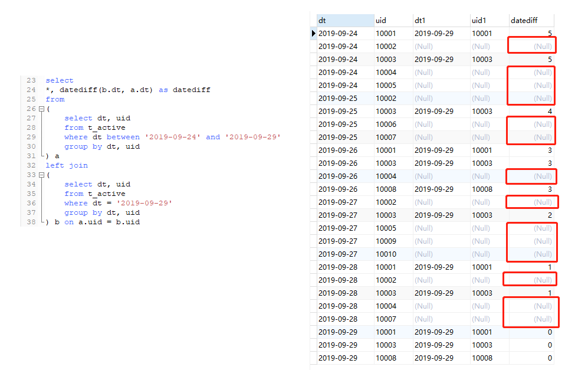Image resolution: width=588 pixels, height=383 pixels.
Task: Select uid cell 10010
Action: pyautogui.click(x=393, y=254)
